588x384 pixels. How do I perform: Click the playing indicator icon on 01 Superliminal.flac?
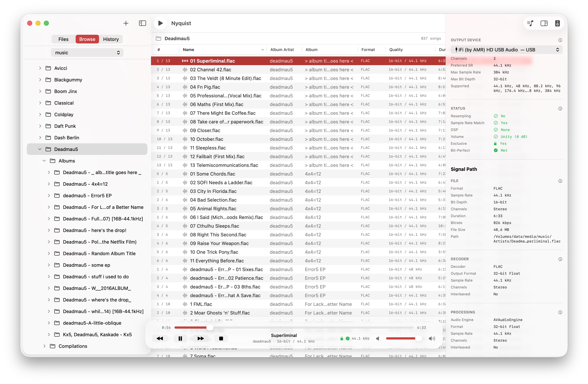(185, 61)
